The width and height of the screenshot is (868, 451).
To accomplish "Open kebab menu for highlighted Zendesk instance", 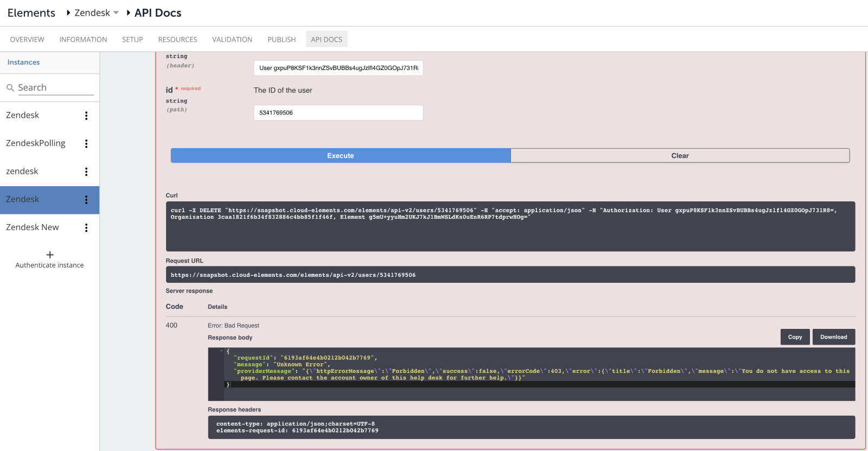I will 86,200.
